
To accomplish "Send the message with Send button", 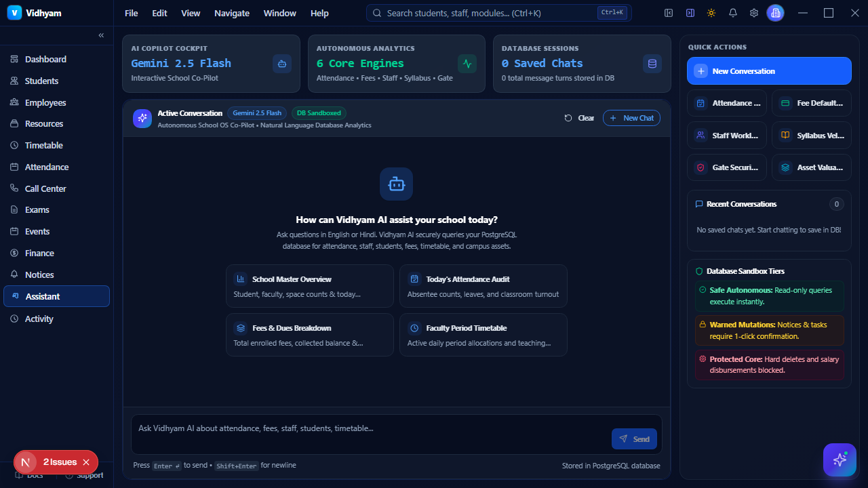I will click(634, 439).
